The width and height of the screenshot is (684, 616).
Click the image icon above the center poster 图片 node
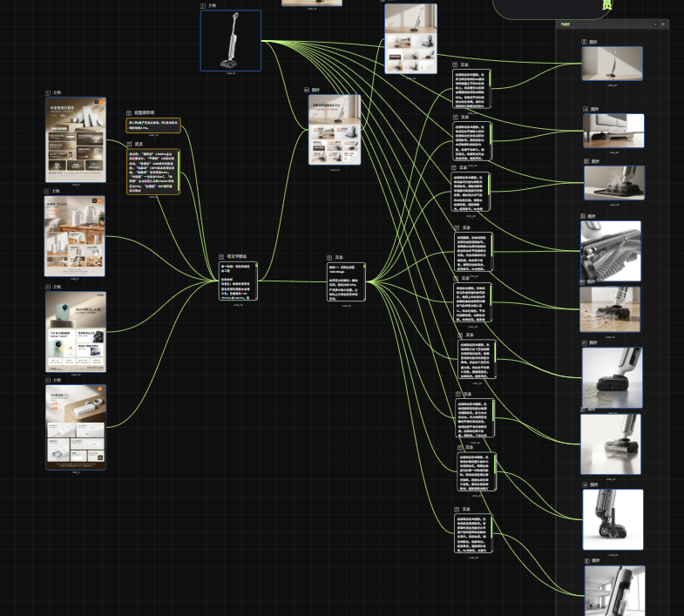pyautogui.click(x=307, y=90)
